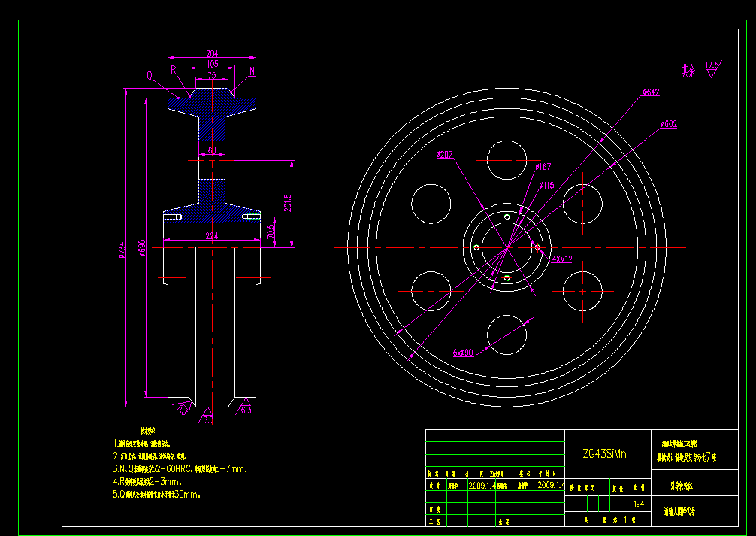Click the note ending in 30mm
Image resolution: width=756 pixels, height=536 pixels.
(x=157, y=494)
